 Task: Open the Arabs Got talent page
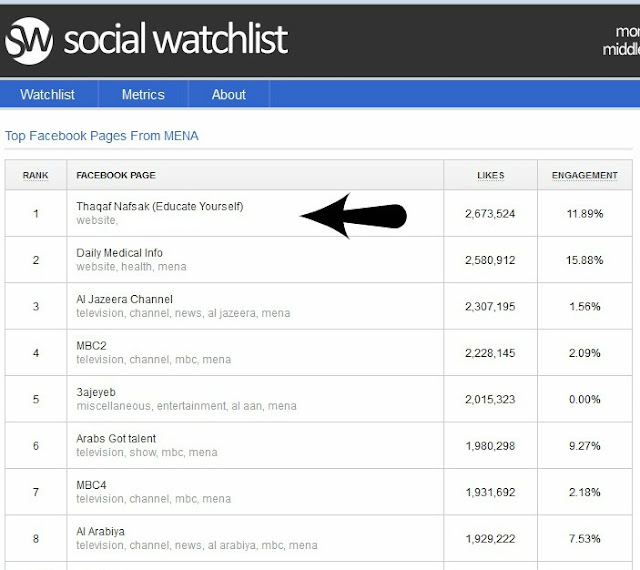pos(116,439)
